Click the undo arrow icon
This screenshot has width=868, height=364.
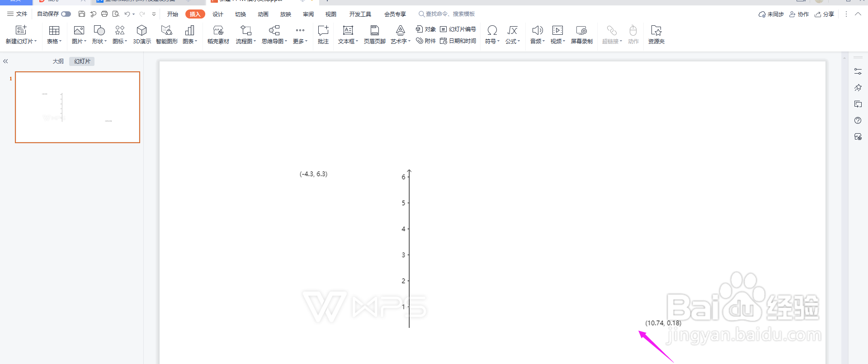tap(127, 14)
